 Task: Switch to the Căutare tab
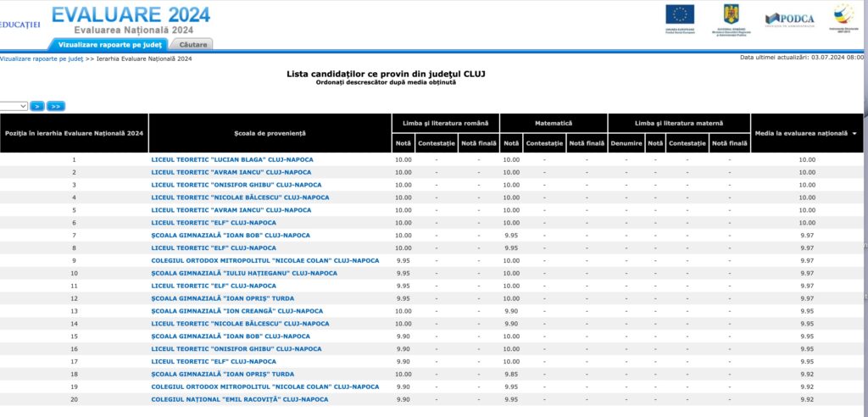192,44
